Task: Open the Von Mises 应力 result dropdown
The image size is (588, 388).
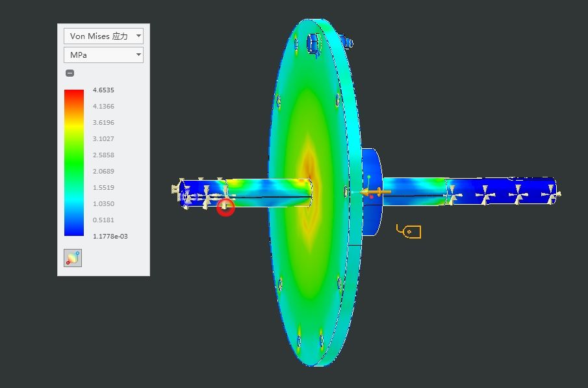Action: point(103,36)
